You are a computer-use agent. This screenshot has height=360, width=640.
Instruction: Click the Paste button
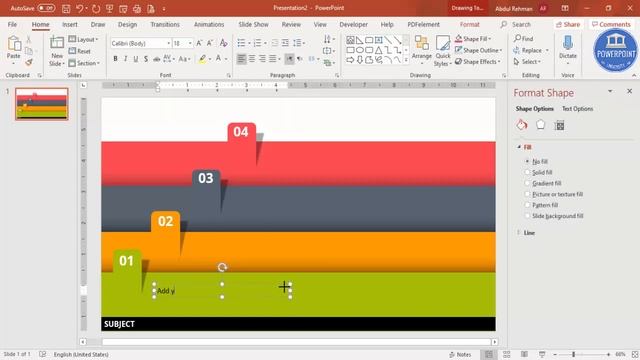click(13, 50)
